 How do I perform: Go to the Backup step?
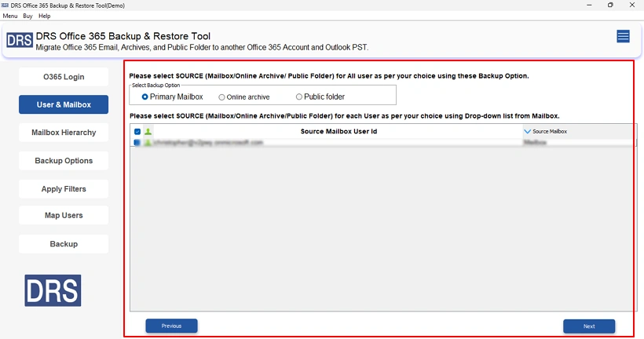pyautogui.click(x=64, y=244)
